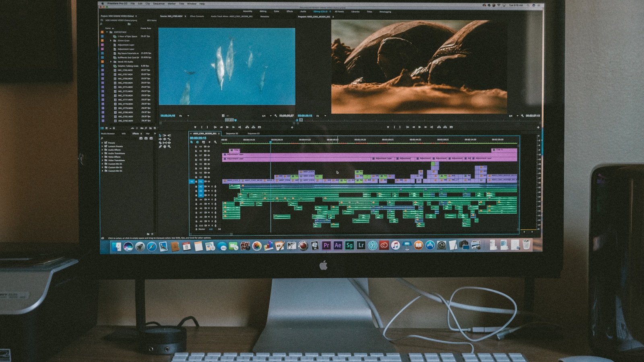This screenshot has height=362, width=644.
Task: Switch to the Sequence 02 tab
Action: point(232,133)
